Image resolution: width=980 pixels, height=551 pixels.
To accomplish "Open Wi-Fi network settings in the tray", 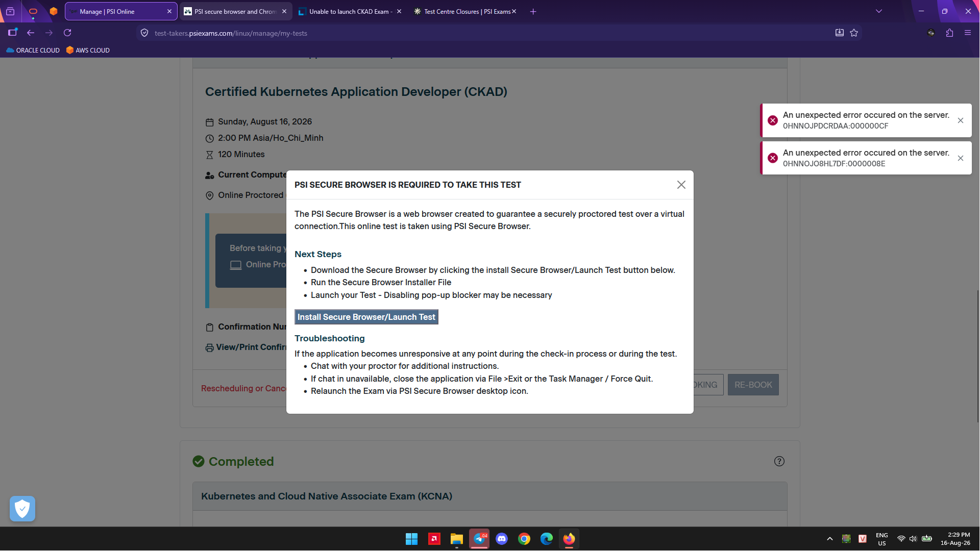I will (901, 539).
